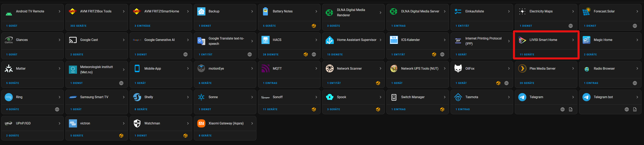The image size is (644, 145).
Task: Click the HACS icon
Action: [266, 40]
